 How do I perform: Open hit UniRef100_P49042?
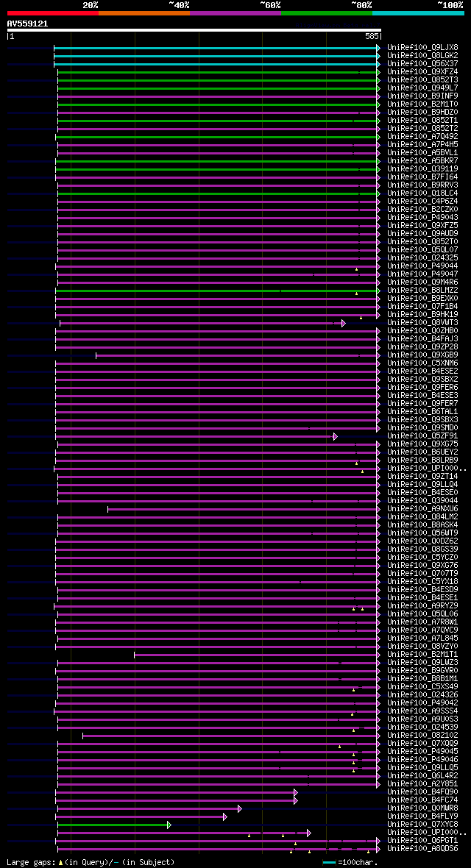422,703
